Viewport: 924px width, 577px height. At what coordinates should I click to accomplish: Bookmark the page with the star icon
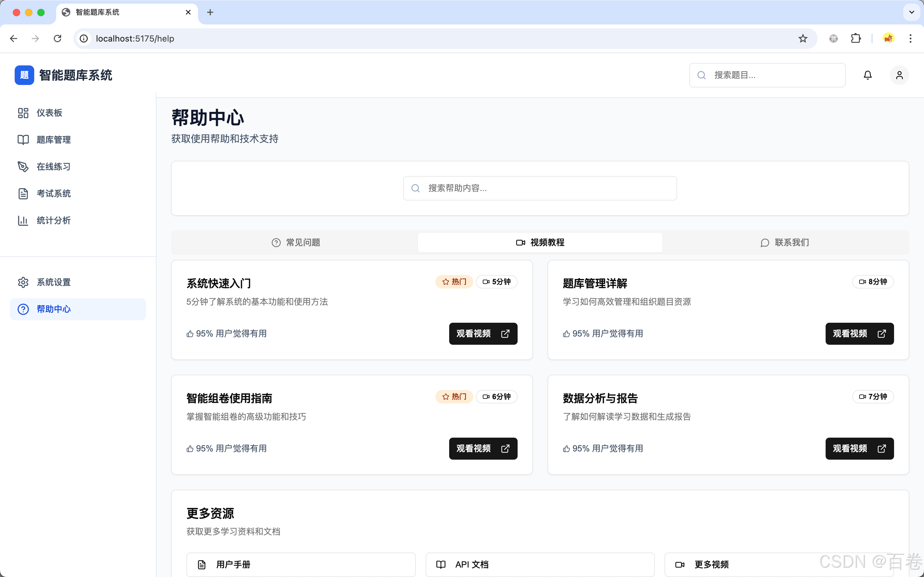pos(802,38)
